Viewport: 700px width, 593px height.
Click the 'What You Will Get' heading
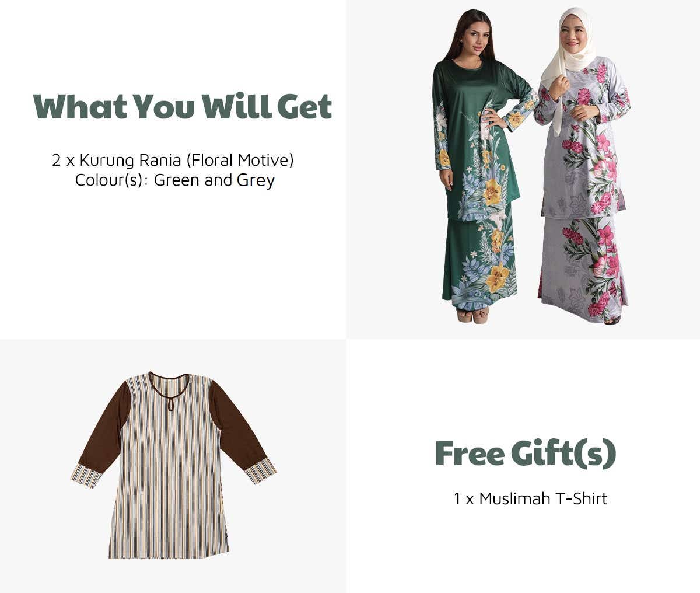point(183,107)
